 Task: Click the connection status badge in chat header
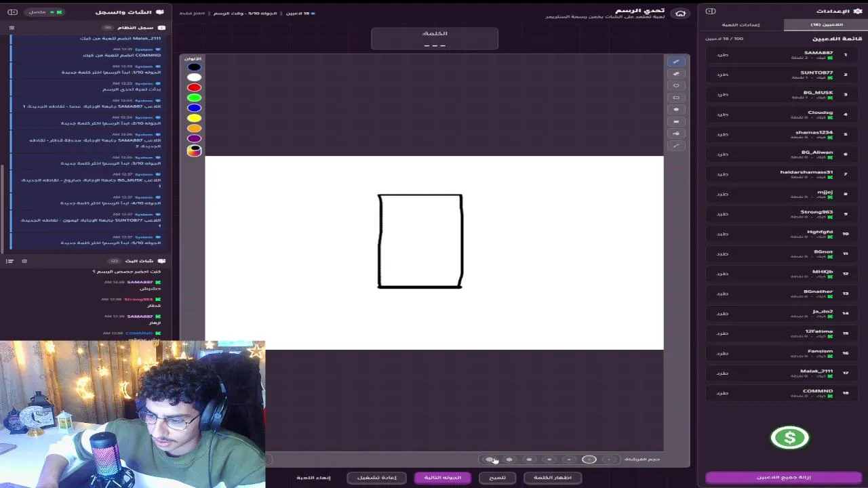point(45,12)
